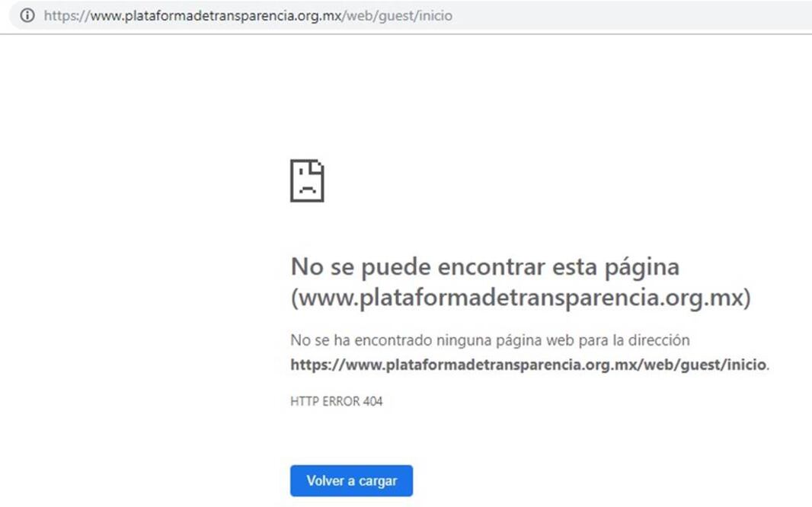Reload page with Volver a cargar button
The height and width of the screenshot is (507, 812).
tap(352, 480)
